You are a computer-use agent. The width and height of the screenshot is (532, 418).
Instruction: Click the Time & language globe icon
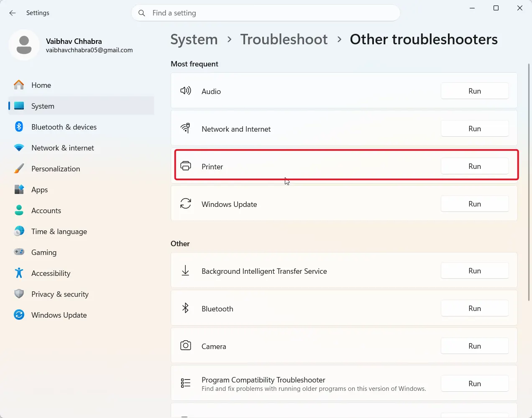[19, 231]
